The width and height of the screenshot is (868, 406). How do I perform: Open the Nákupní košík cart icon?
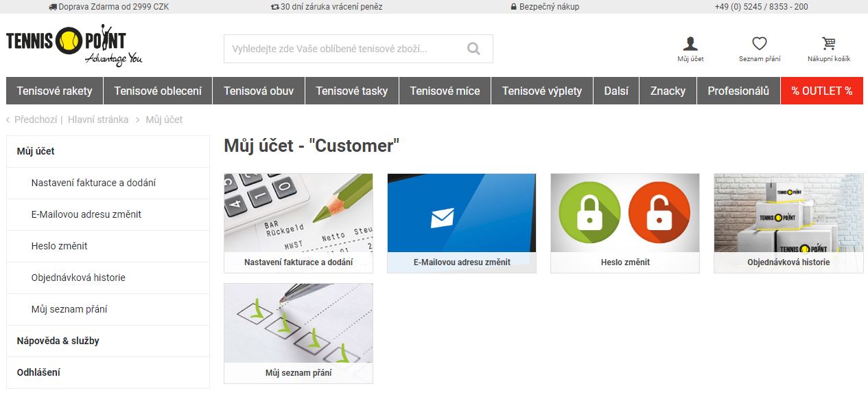pyautogui.click(x=829, y=44)
